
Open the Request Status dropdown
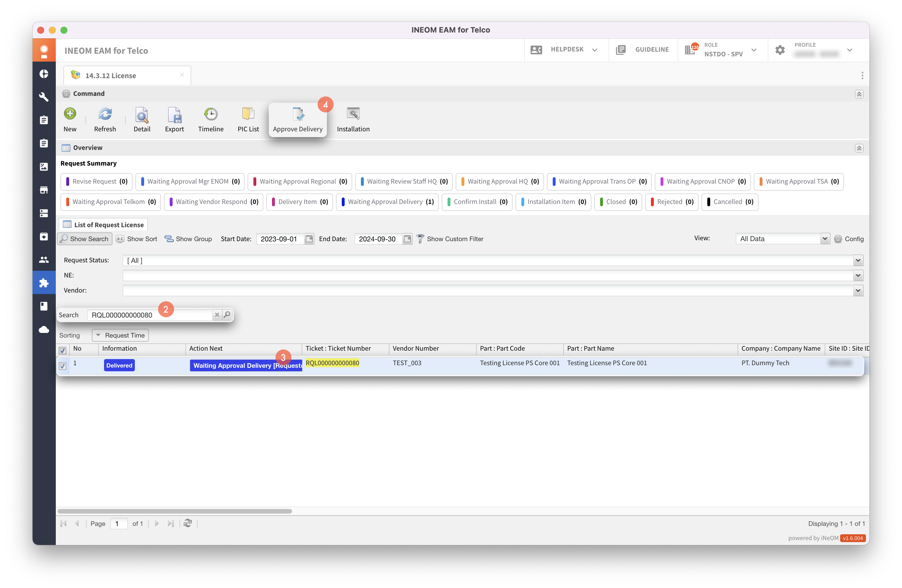click(x=858, y=261)
